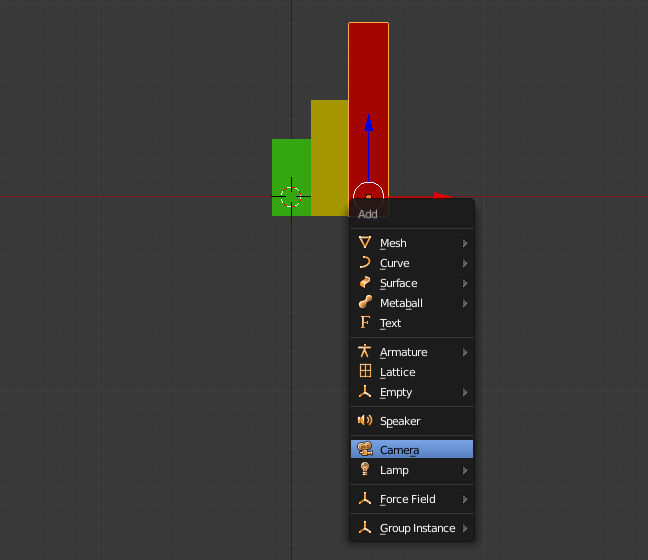Screen dimensions: 648x560
Task: Open the Group Instance entry
Action: pyautogui.click(x=412, y=528)
